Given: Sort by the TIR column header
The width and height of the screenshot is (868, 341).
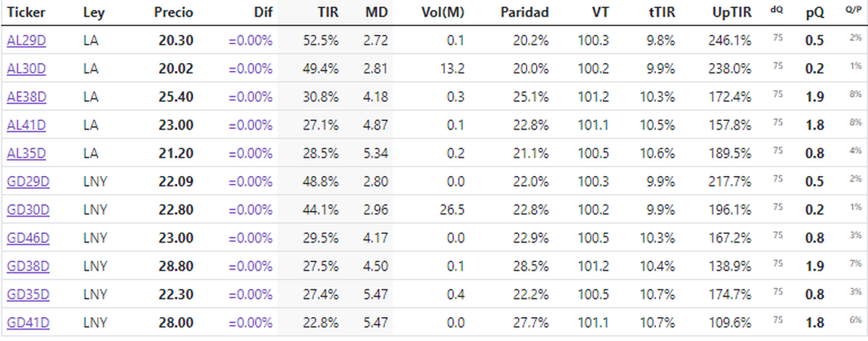Looking at the screenshot, I should click(328, 12).
